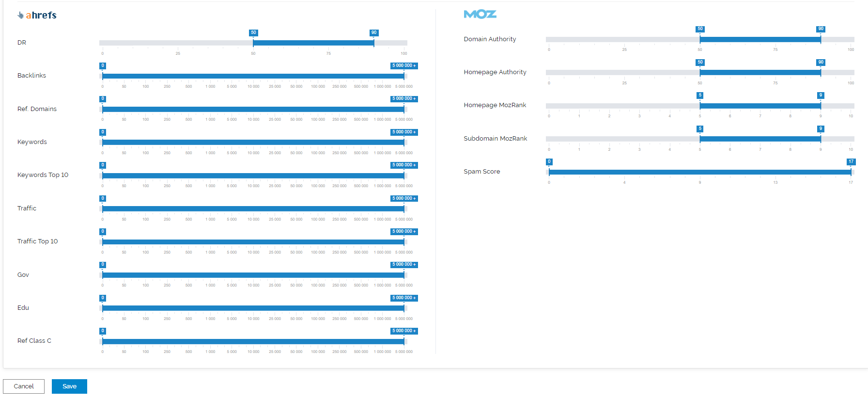Click Ref. Domains slider minimum handle
Image resolution: width=868 pixels, height=401 pixels.
(x=103, y=109)
